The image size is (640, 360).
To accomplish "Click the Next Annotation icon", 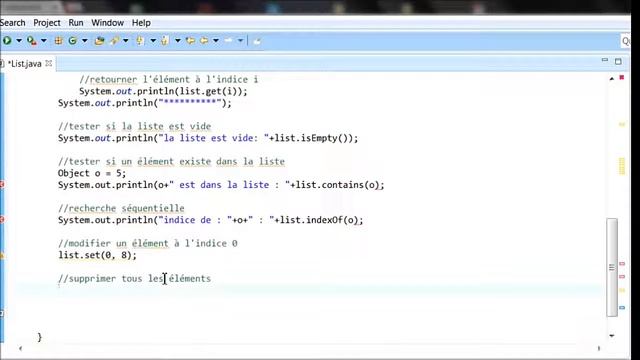I will tap(140, 40).
